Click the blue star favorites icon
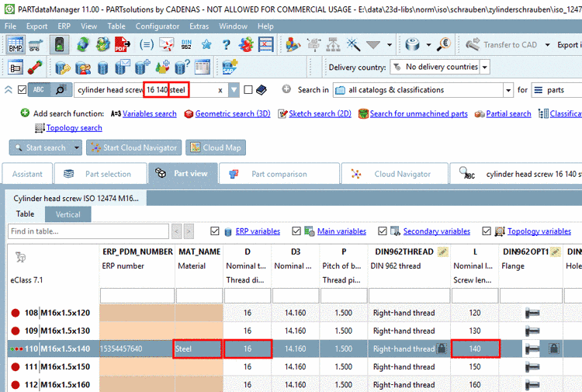Image resolution: width=582 pixels, height=392 pixels. [x=206, y=45]
